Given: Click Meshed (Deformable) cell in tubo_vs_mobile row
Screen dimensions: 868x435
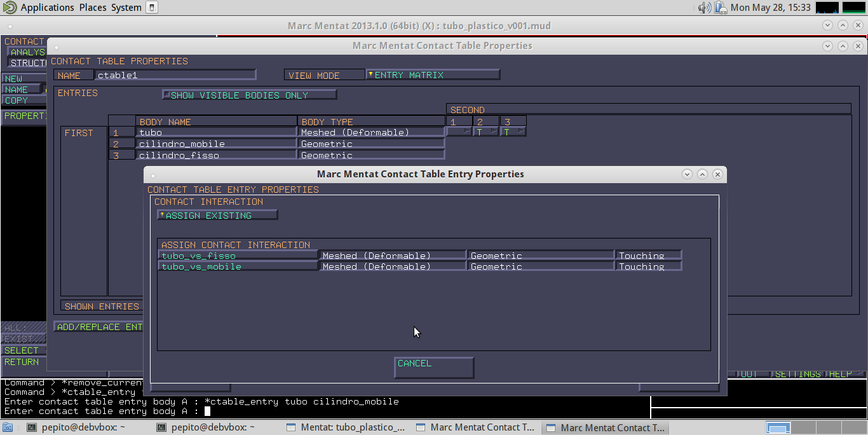Looking at the screenshot, I should tap(392, 266).
